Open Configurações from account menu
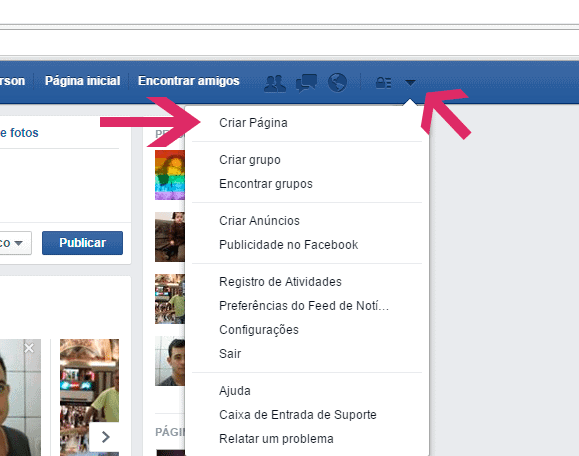The height and width of the screenshot is (456, 579). (259, 330)
